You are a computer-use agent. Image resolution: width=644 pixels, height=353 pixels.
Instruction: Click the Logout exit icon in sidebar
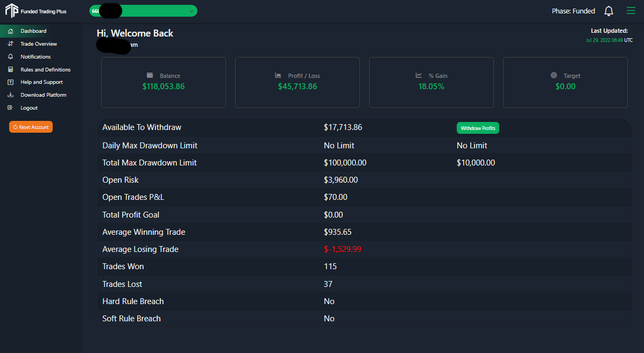11,107
